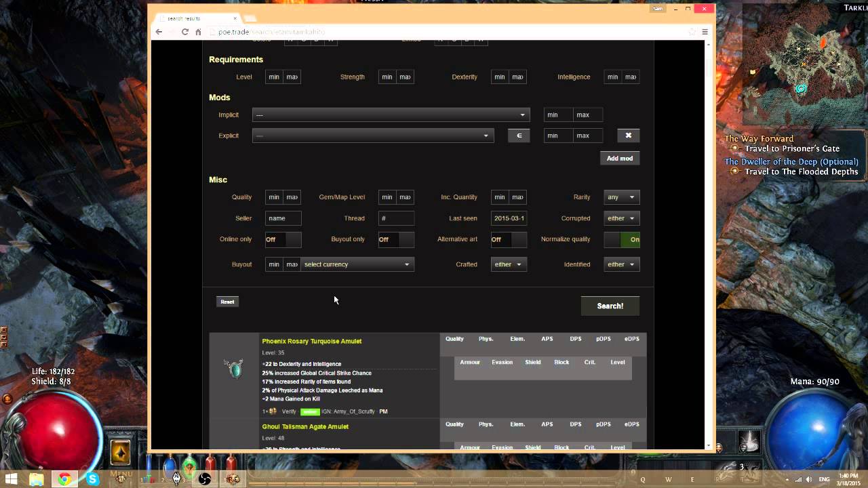Click the Explicit mod max value field
This screenshot has height=488, width=868.
click(x=588, y=136)
